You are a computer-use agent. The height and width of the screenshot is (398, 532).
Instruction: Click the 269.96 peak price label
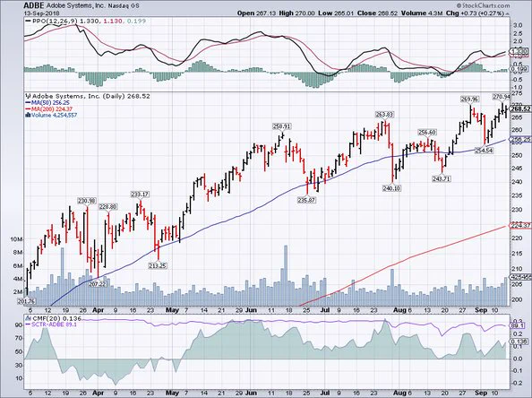click(470, 99)
